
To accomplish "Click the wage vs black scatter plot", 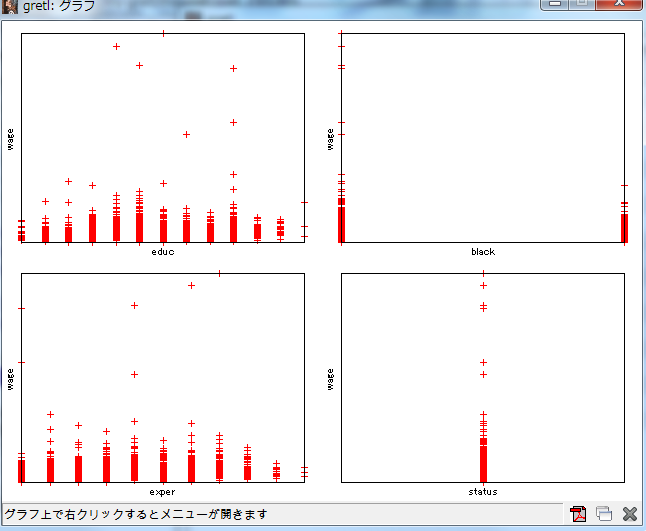I will [483, 138].
